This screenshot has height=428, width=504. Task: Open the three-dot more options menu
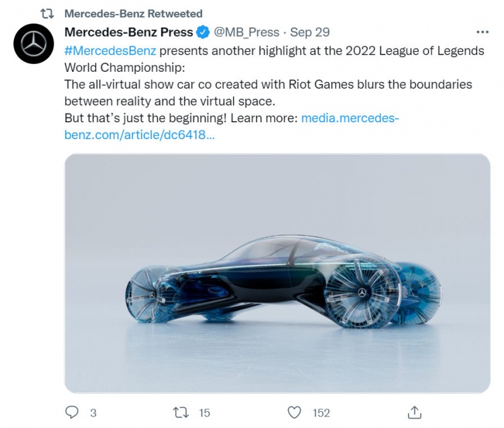pos(482,32)
